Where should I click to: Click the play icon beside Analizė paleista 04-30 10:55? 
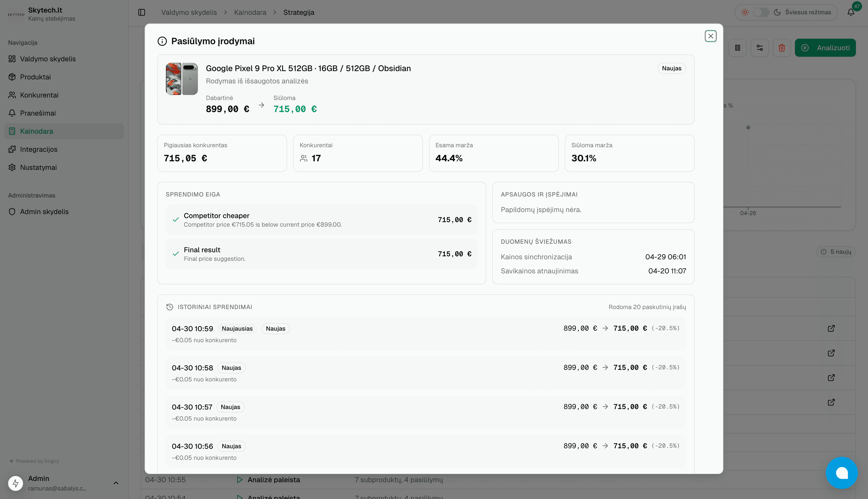click(240, 480)
